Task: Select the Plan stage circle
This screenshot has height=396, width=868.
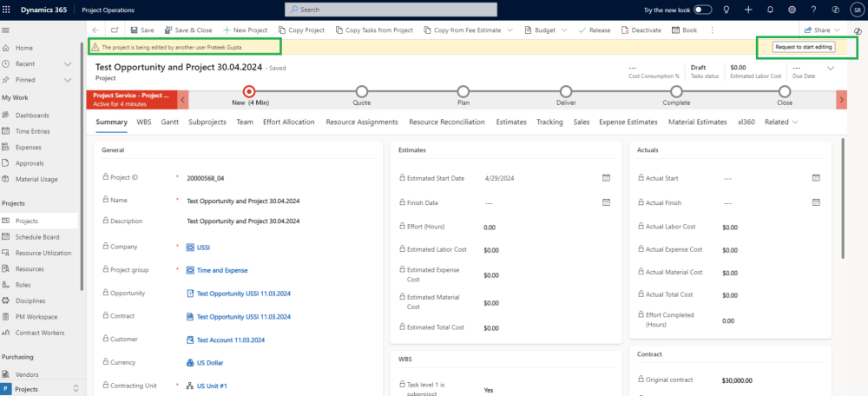Action: tap(464, 91)
